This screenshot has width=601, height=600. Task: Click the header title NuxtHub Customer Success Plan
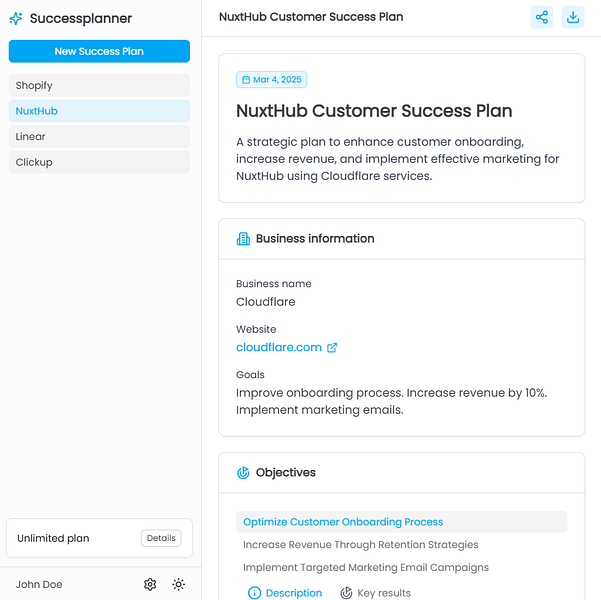(311, 17)
